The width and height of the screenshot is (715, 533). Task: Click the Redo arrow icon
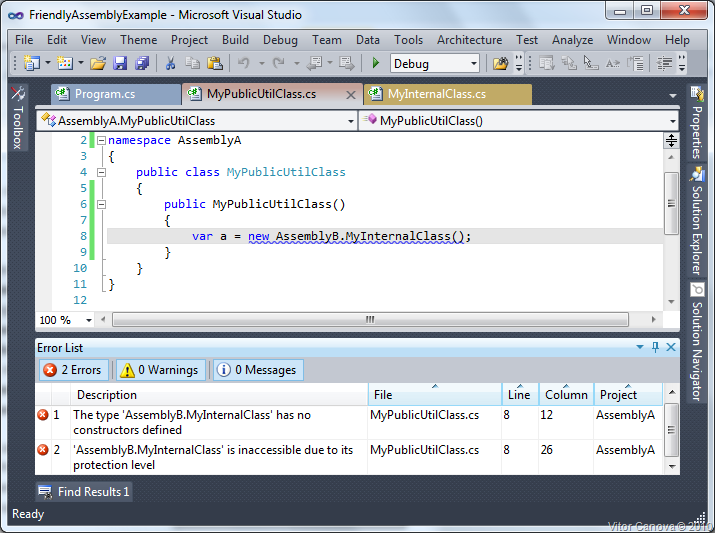[279, 63]
